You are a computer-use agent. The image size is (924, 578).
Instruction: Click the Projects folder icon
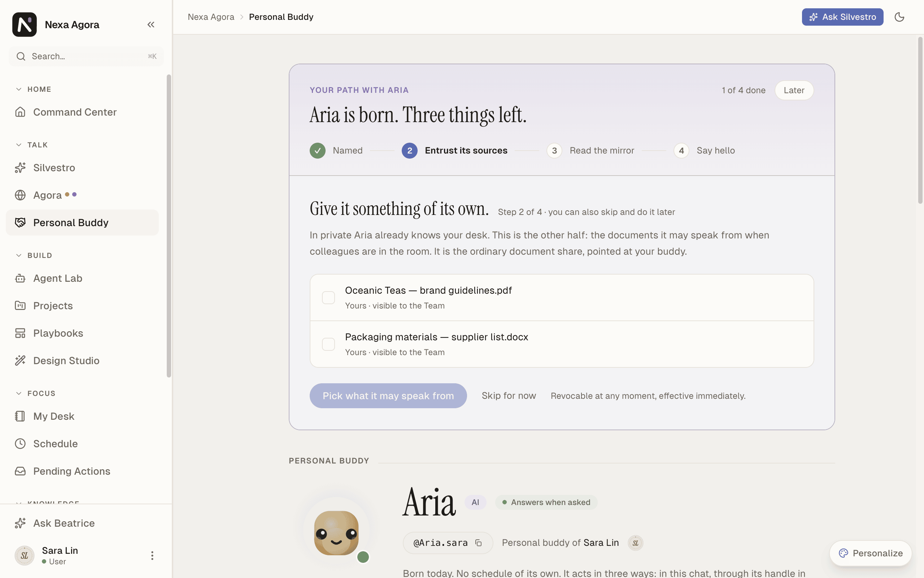[x=20, y=306]
